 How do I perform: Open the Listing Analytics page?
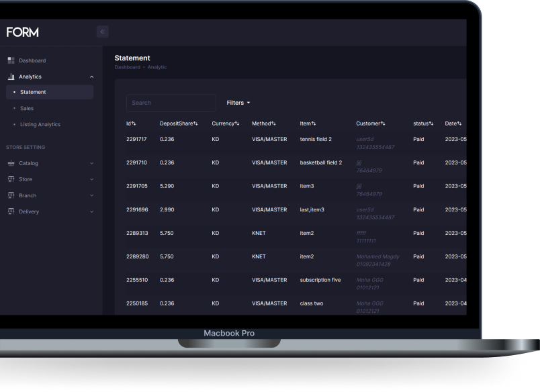click(40, 124)
